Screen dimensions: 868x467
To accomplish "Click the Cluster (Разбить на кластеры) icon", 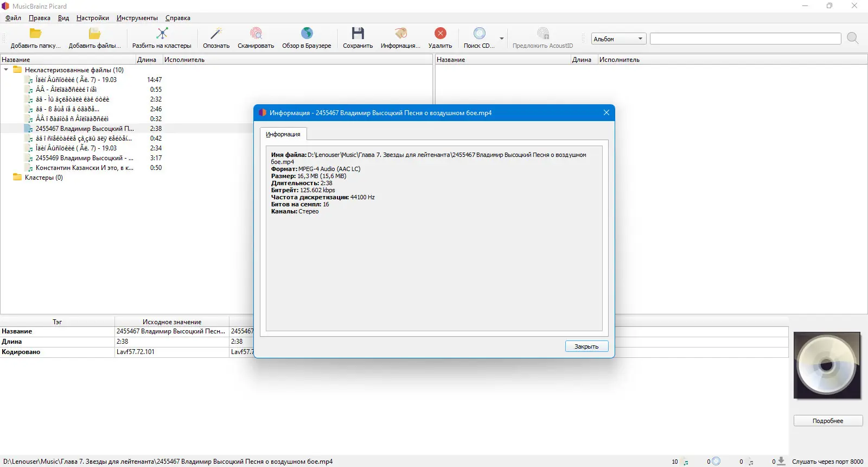I will [x=162, y=33].
